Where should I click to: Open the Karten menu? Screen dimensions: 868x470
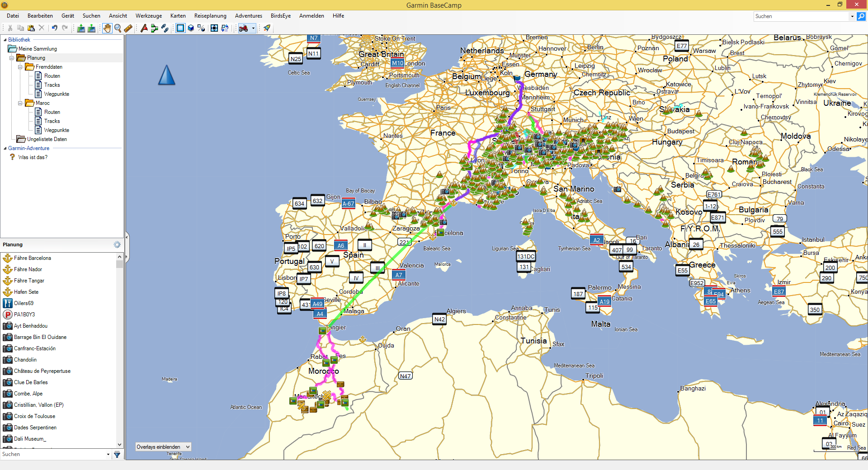click(x=178, y=16)
